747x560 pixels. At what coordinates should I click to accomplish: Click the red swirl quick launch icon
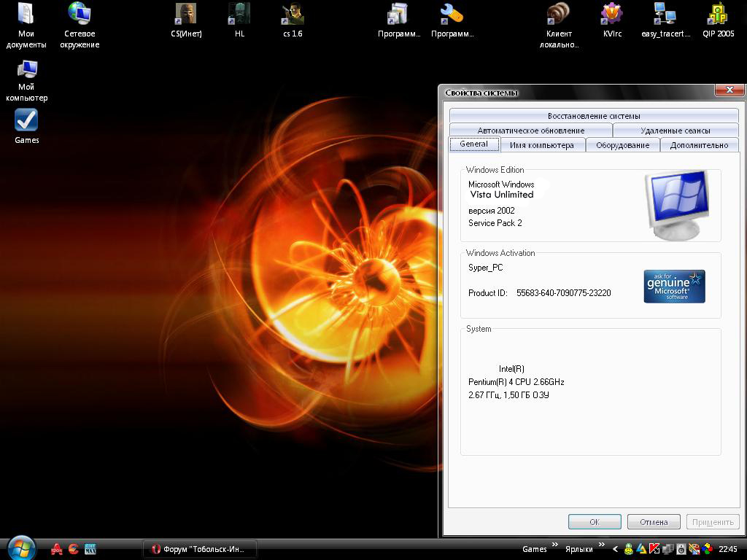tap(74, 549)
